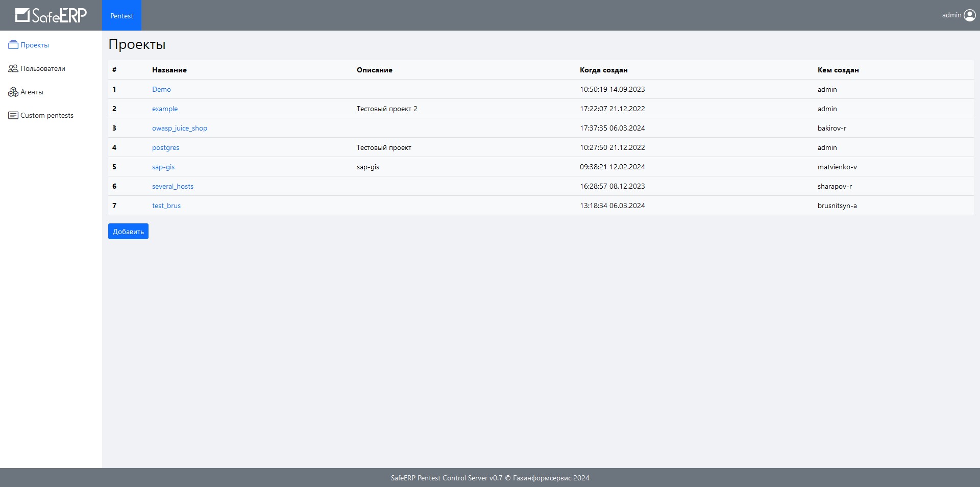980x487 pixels.
Task: Click creator name matvienko-v
Action: click(837, 167)
